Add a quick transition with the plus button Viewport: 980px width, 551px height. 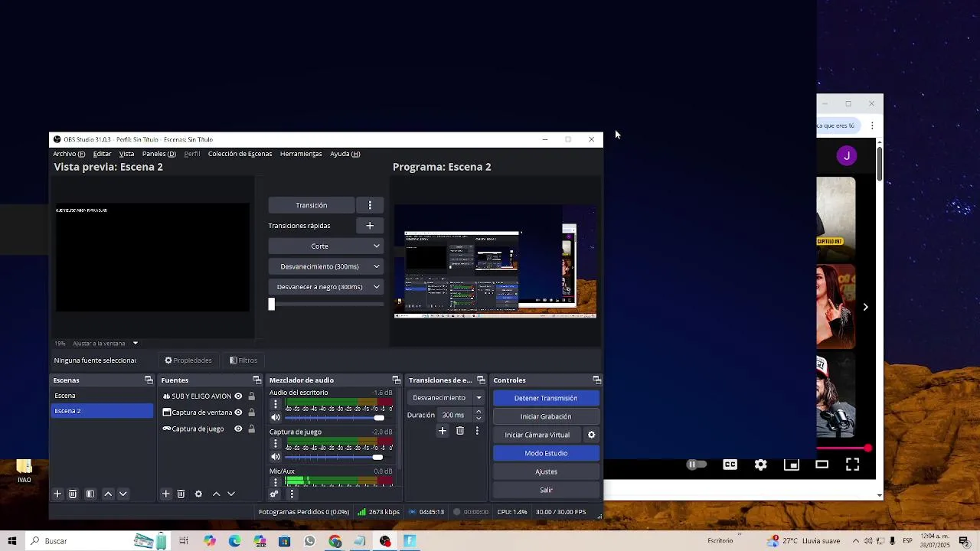click(x=370, y=226)
